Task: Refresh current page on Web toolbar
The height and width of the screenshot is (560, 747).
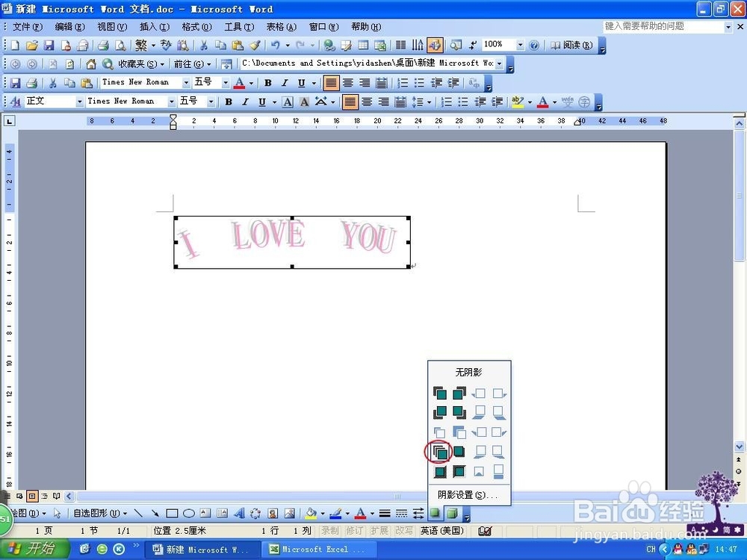Action: (x=69, y=63)
